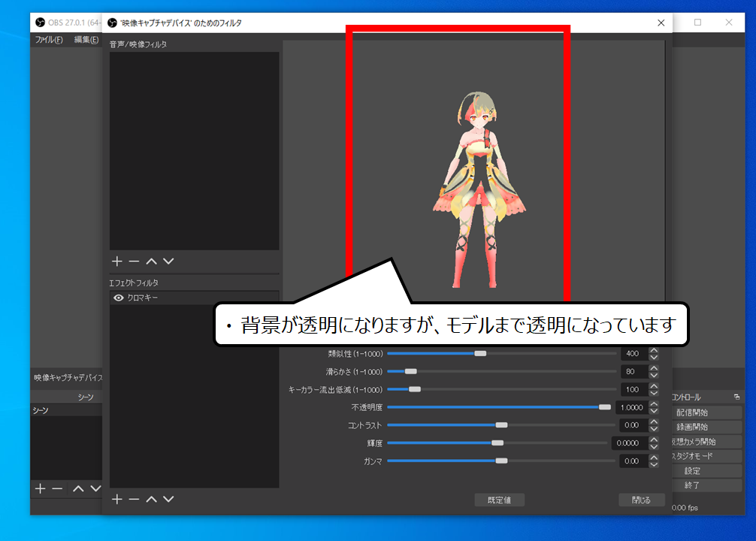Click the ガンマ value field
This screenshot has height=541, width=756.
(634, 461)
